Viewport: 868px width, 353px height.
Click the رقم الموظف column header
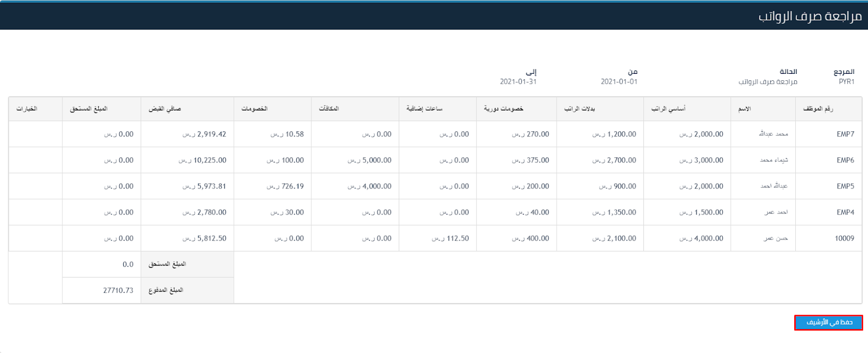[x=818, y=109]
